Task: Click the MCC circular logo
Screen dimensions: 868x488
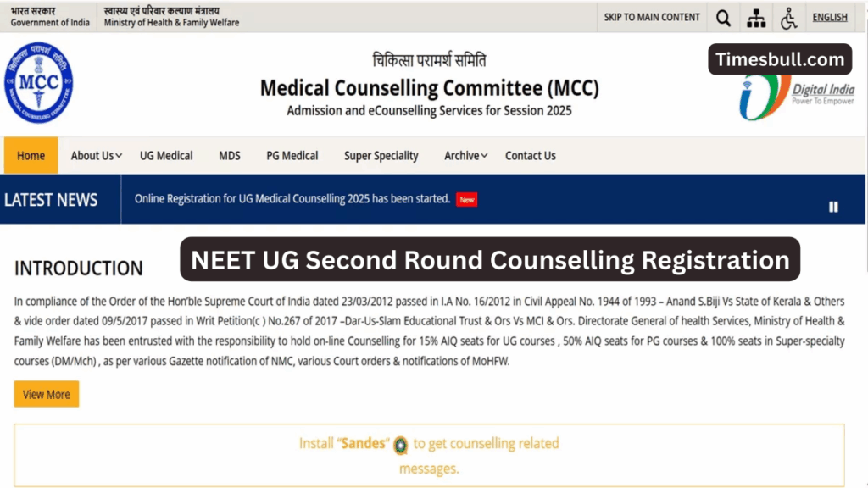Action: click(40, 84)
